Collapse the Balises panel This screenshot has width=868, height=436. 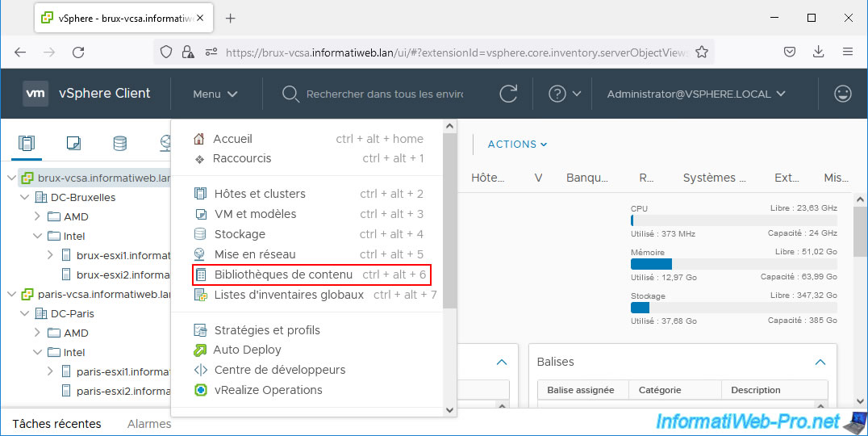(820, 362)
